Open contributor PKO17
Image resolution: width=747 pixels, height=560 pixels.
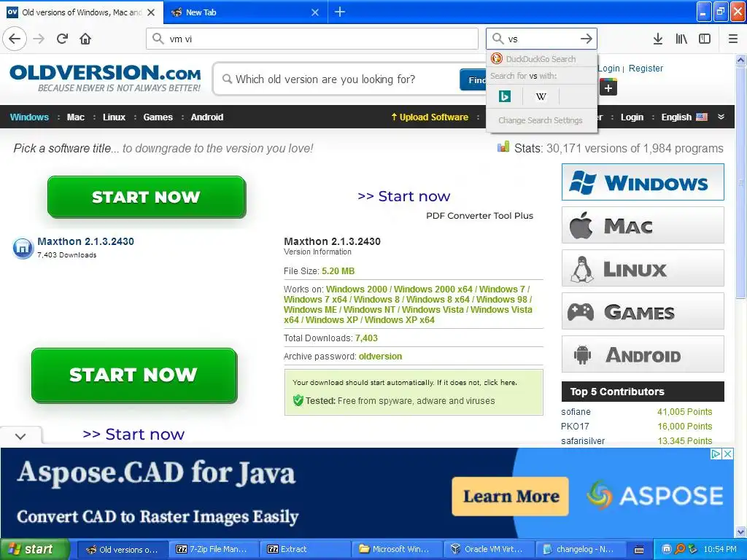(575, 426)
